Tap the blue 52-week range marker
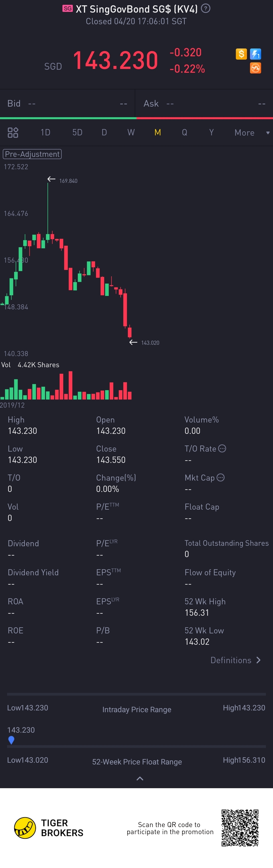Image resolution: width=273 pixels, height=868 pixels. tap(11, 740)
